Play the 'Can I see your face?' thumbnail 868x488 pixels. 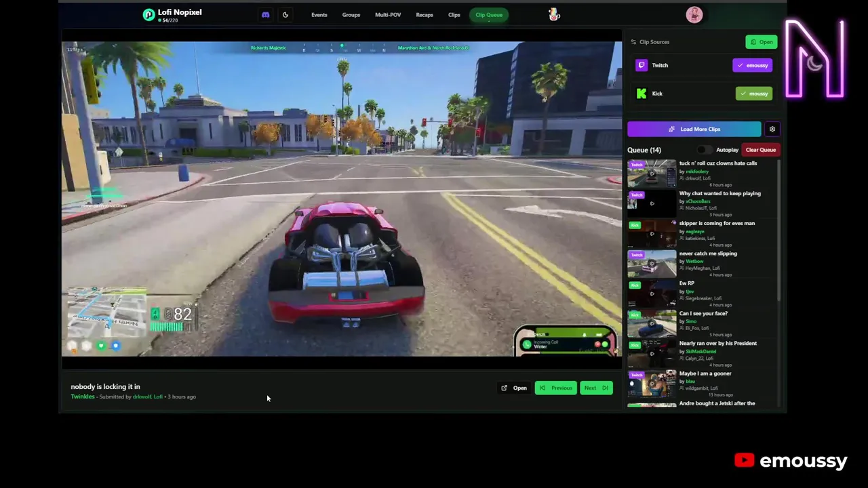(652, 323)
